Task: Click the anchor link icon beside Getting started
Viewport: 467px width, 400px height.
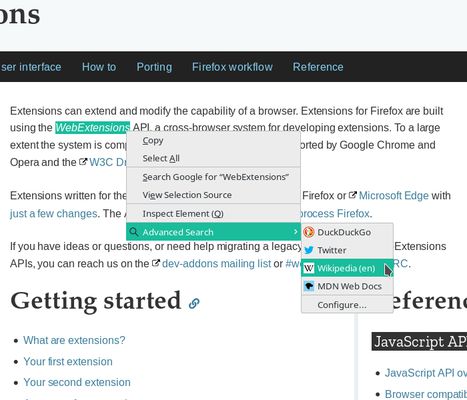Action: (194, 303)
